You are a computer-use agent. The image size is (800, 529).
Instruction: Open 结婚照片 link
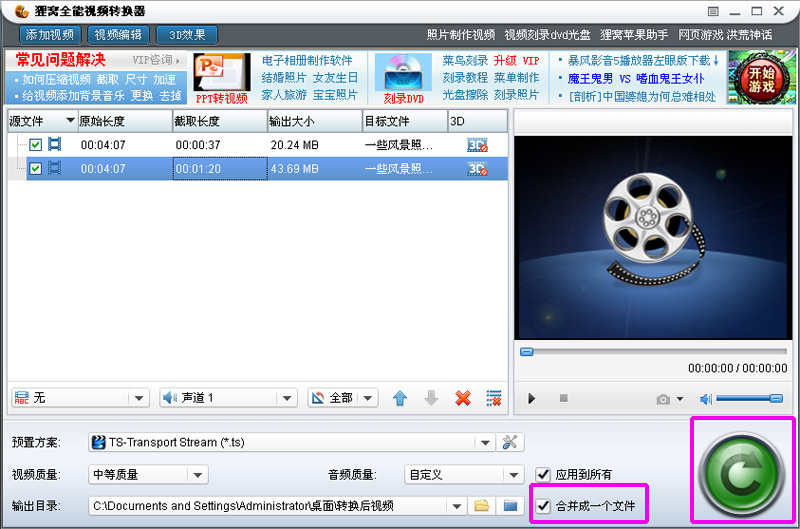click(284, 78)
